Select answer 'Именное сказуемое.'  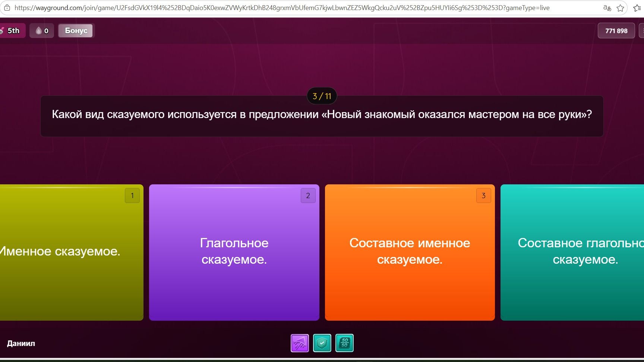click(71, 253)
